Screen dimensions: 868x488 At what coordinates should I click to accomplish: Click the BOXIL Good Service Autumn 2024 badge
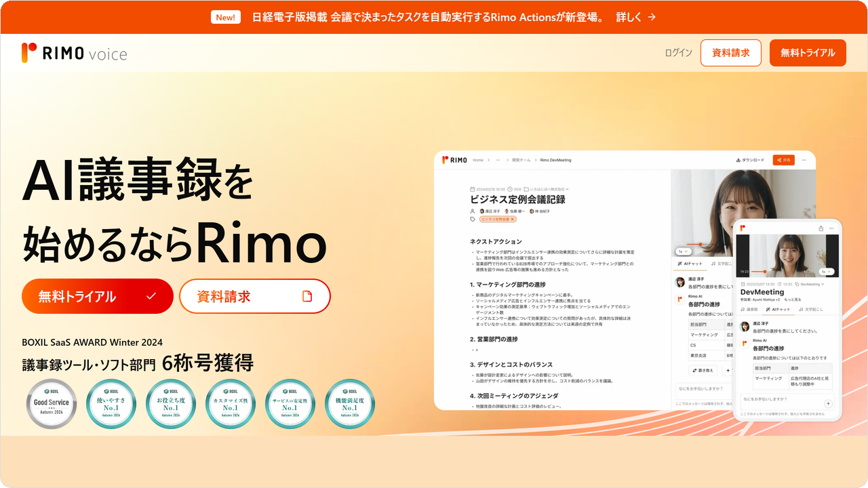(52, 404)
